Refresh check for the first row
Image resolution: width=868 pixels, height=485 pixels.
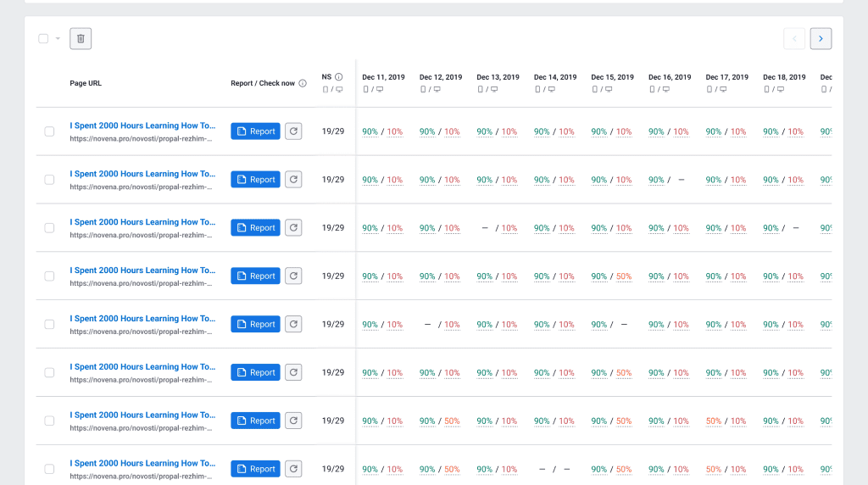(x=293, y=131)
